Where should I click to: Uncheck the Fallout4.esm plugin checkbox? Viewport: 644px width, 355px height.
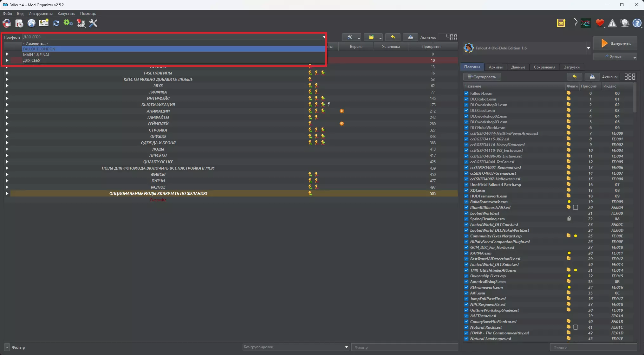466,94
